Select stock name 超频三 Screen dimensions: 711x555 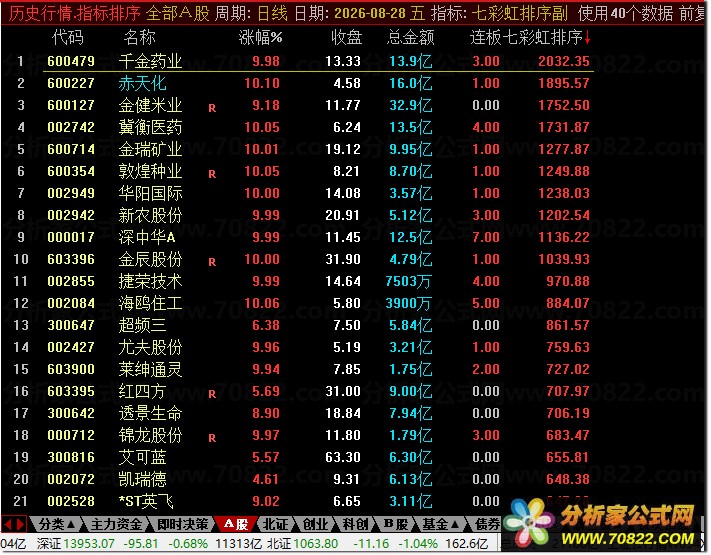[x=142, y=325]
